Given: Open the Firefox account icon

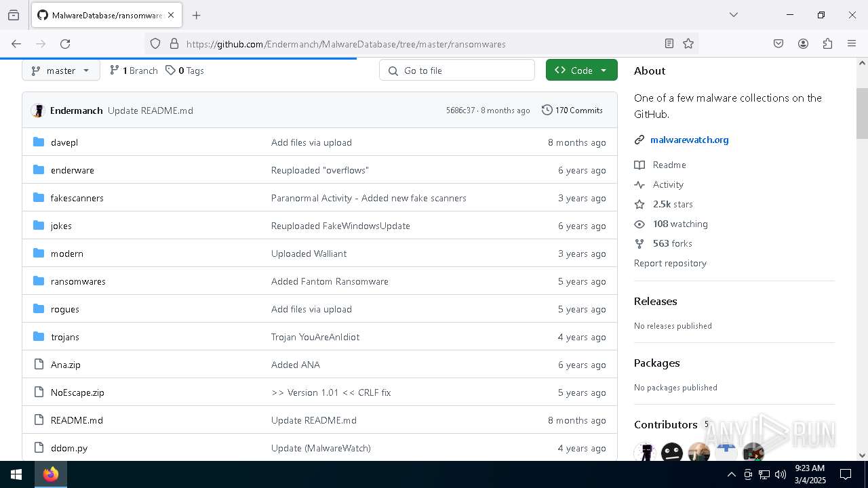Looking at the screenshot, I should point(803,43).
